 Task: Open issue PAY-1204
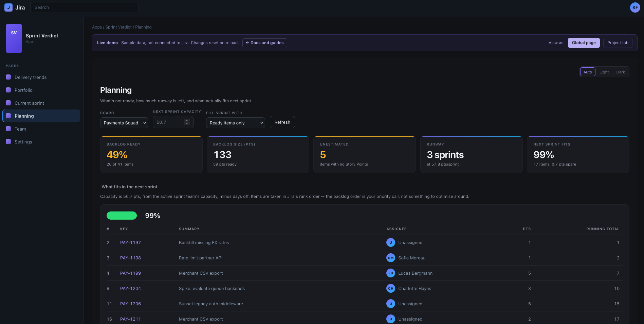pyautogui.click(x=130, y=288)
